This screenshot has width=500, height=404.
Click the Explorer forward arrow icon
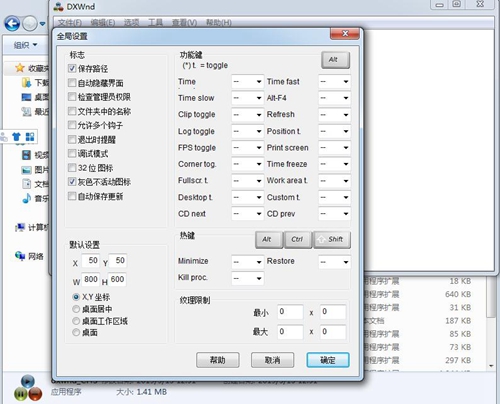(x=30, y=24)
